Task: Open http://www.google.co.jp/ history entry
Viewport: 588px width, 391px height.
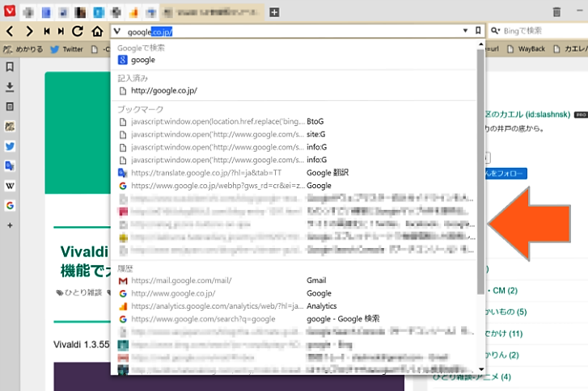Action: click(x=294, y=293)
